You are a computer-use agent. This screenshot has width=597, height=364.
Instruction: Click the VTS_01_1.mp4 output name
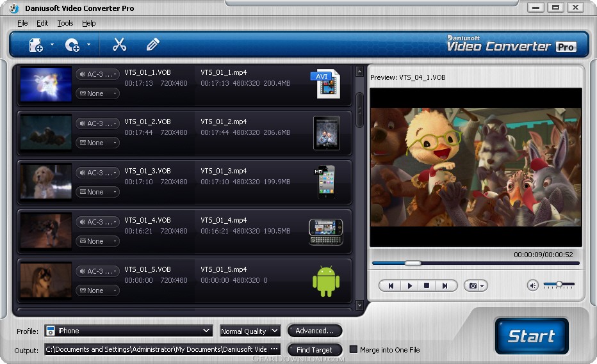[224, 72]
